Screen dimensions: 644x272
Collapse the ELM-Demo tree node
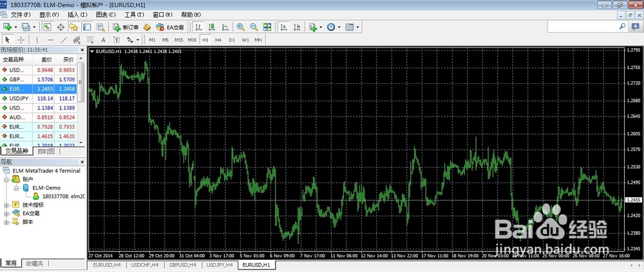[x=17, y=188]
